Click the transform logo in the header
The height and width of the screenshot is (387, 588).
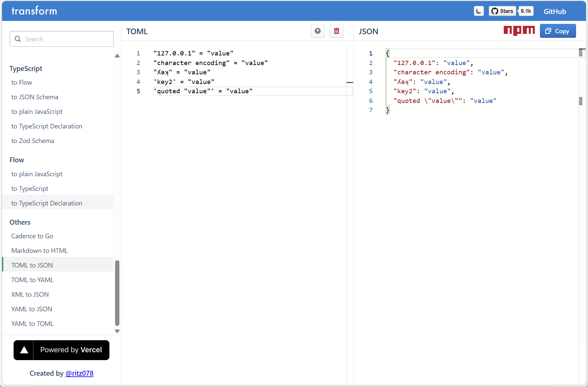pyautogui.click(x=34, y=11)
